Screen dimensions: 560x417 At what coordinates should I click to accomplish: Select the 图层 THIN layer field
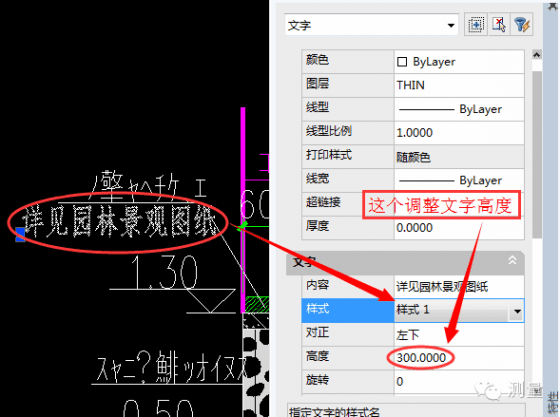click(x=459, y=85)
